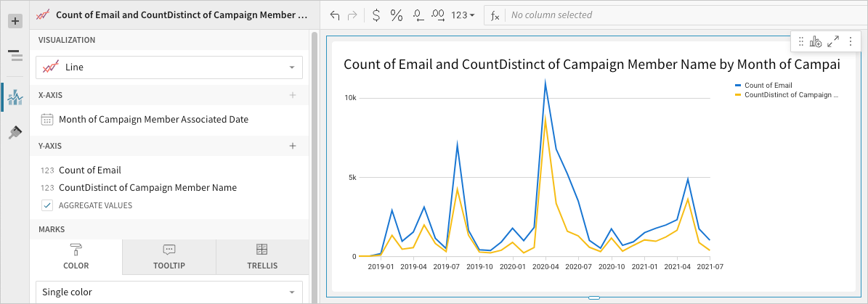The width and height of the screenshot is (868, 304).
Task: Open the chart's three-dot more menu
Action: [x=850, y=42]
